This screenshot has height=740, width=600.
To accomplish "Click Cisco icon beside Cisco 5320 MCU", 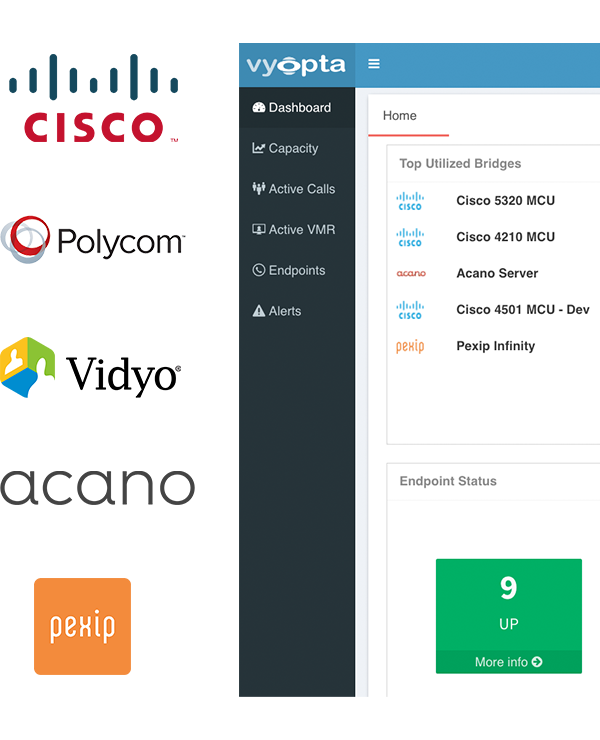I will coord(410,201).
